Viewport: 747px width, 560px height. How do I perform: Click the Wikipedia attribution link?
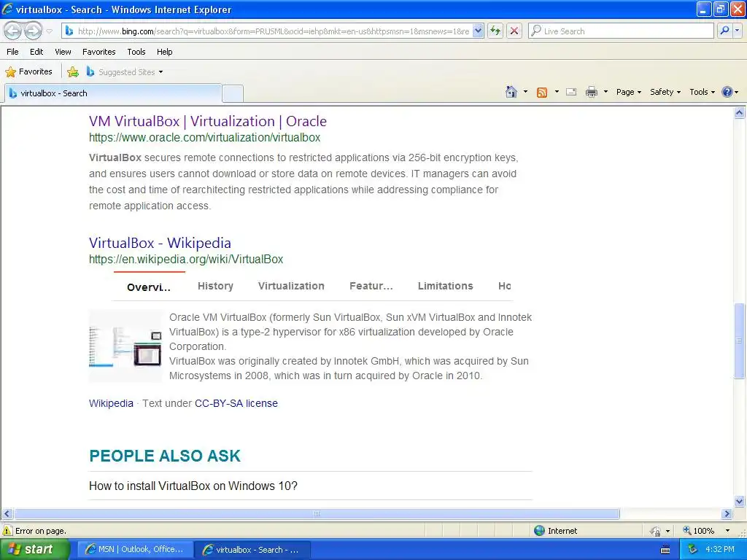click(x=111, y=403)
